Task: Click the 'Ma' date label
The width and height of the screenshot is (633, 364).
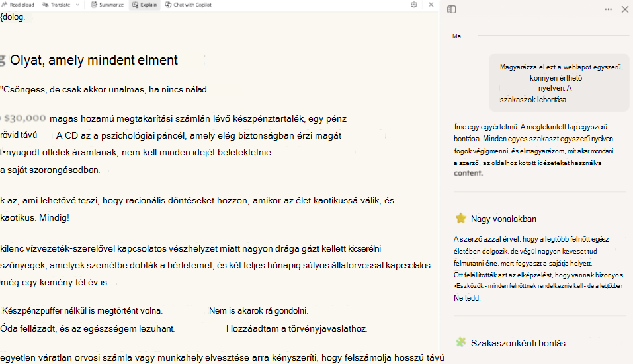Action: point(456,36)
